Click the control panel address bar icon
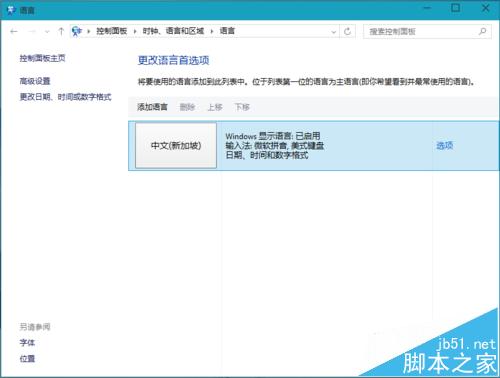The height and width of the screenshot is (378, 500). (77, 31)
